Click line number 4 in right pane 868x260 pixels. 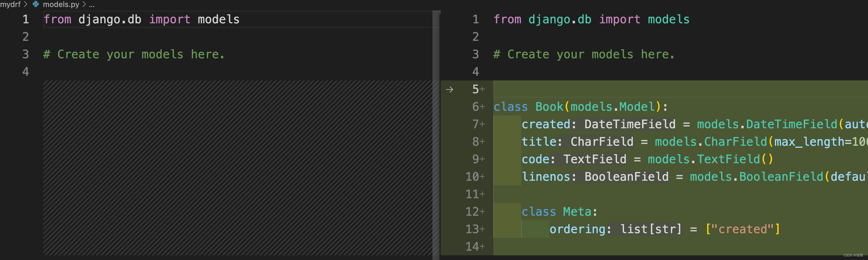475,72
